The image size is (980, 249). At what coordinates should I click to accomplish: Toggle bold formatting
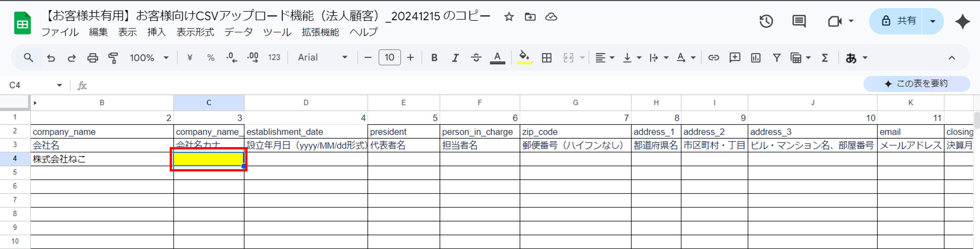click(x=434, y=58)
